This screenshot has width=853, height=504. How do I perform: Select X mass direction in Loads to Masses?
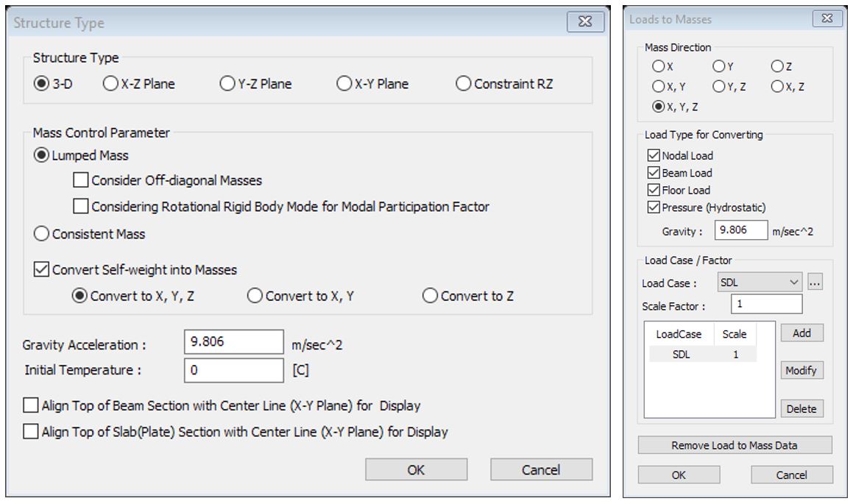[x=658, y=66]
